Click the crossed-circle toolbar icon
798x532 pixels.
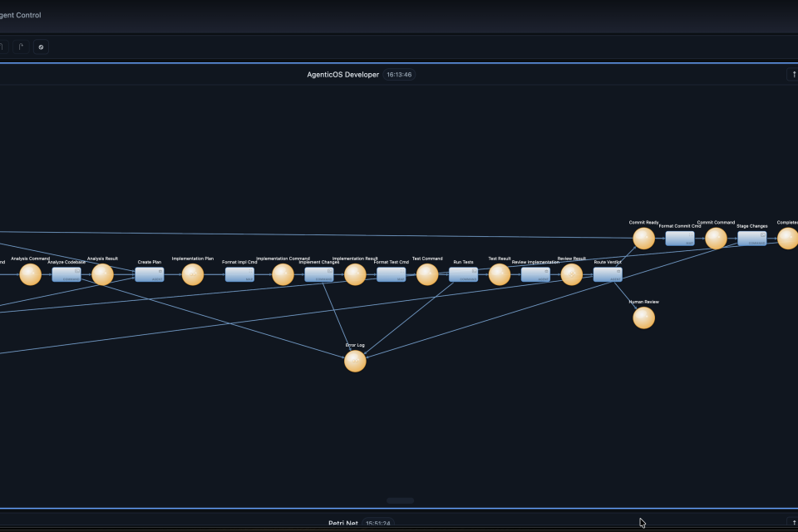click(42, 47)
